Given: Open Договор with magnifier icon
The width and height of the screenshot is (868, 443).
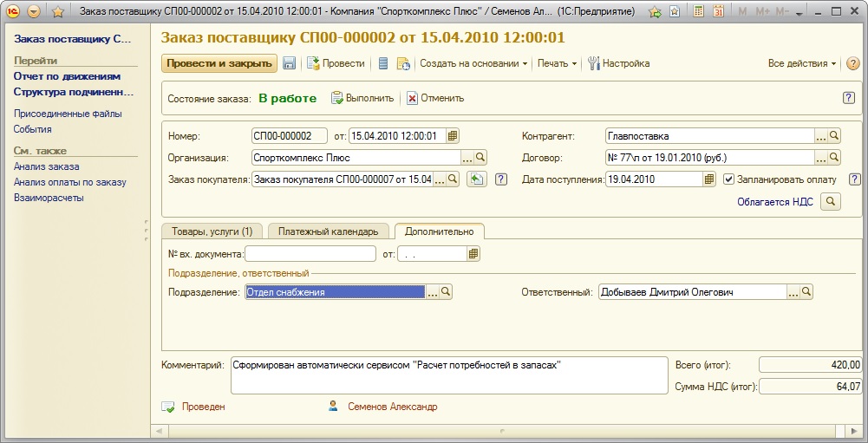Looking at the screenshot, I should point(834,158).
